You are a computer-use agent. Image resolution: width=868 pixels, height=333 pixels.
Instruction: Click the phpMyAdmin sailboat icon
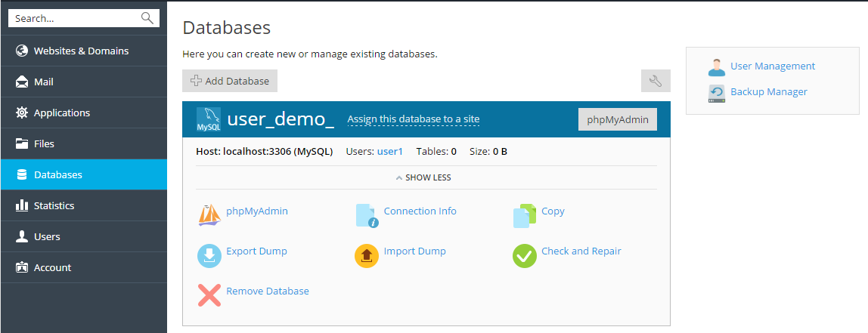(209, 214)
